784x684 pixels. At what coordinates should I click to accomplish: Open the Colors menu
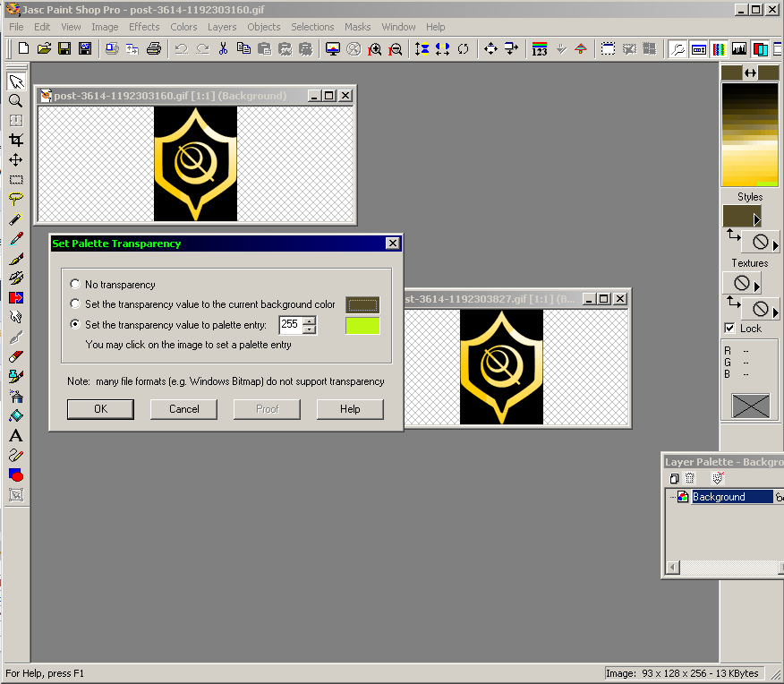point(183,27)
